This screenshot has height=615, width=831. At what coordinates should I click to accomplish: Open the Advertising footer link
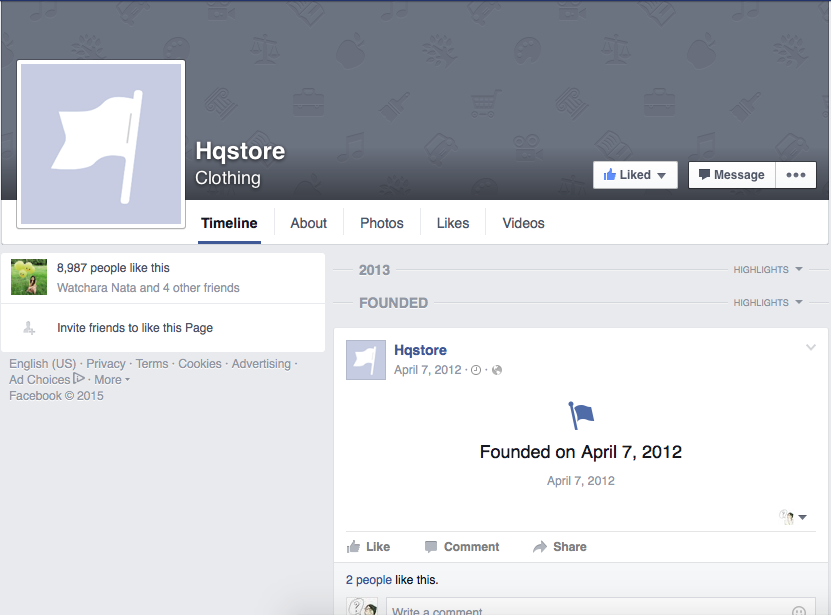pyautogui.click(x=261, y=364)
